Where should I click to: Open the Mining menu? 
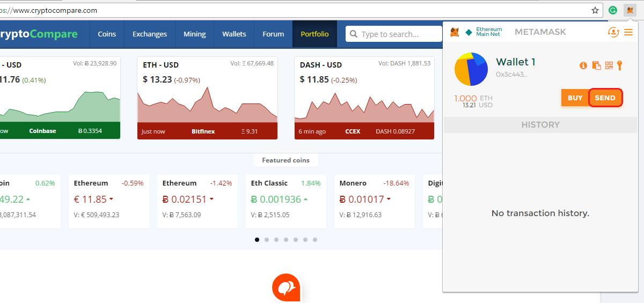pyautogui.click(x=195, y=34)
